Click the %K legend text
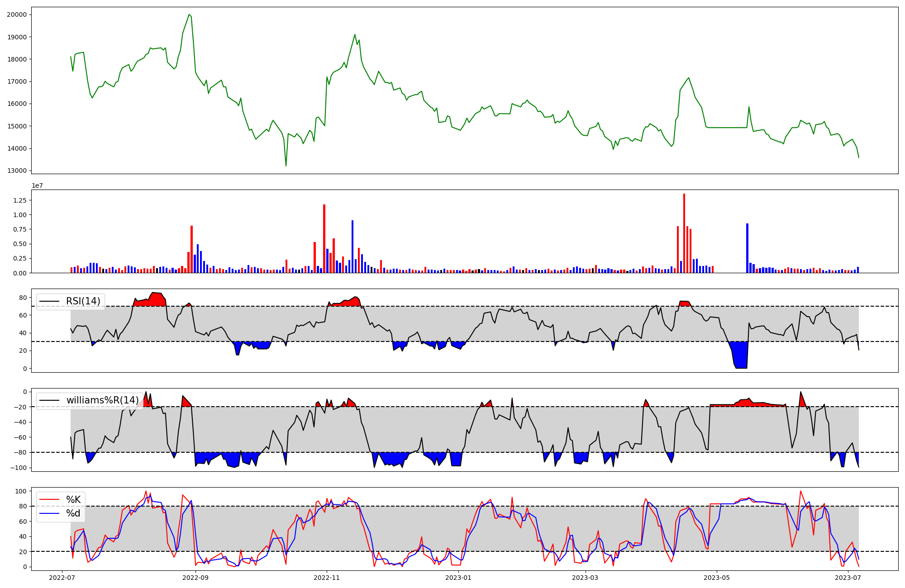Viewport: 905px width, 588px height. (x=73, y=500)
